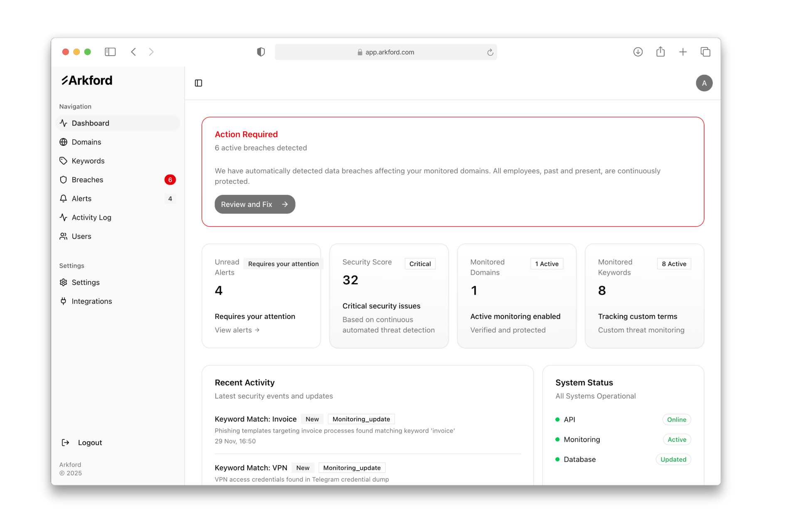Screen dimensions: 798x532
Task: Click the Logout link
Action: coord(90,442)
